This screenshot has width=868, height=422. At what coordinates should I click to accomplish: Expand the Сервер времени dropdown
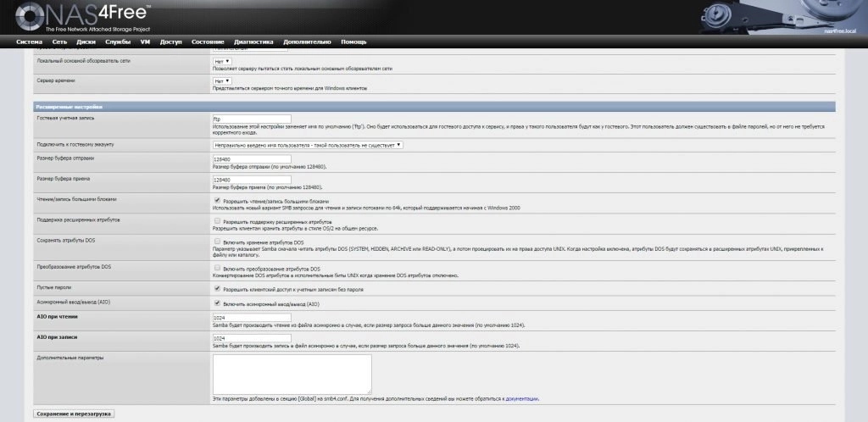tap(221, 81)
